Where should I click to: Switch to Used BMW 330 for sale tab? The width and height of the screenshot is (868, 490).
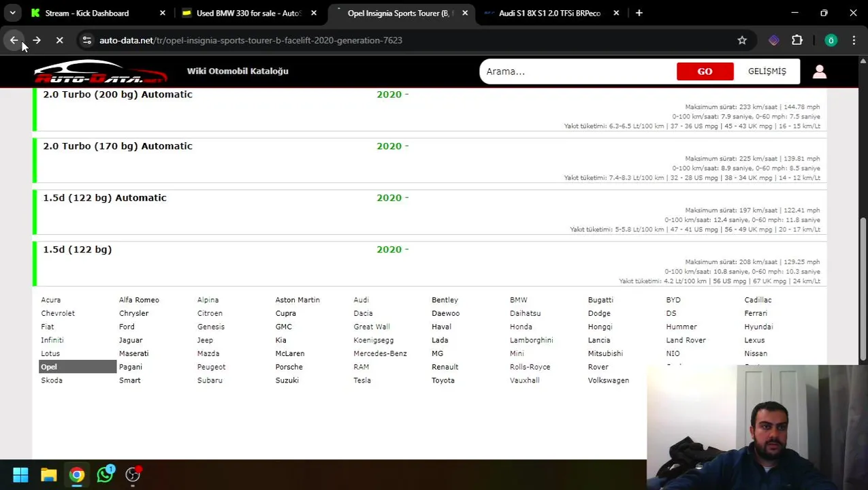pos(247,13)
